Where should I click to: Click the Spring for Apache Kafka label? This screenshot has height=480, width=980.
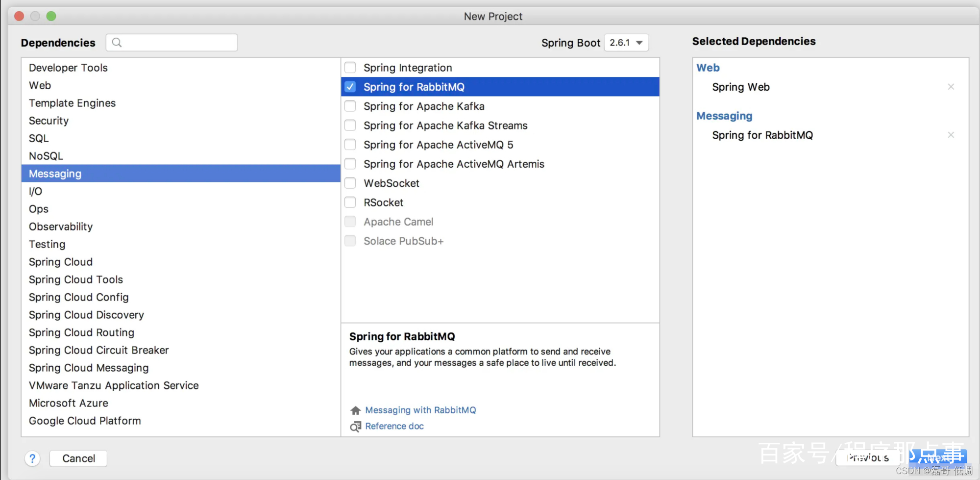click(424, 106)
